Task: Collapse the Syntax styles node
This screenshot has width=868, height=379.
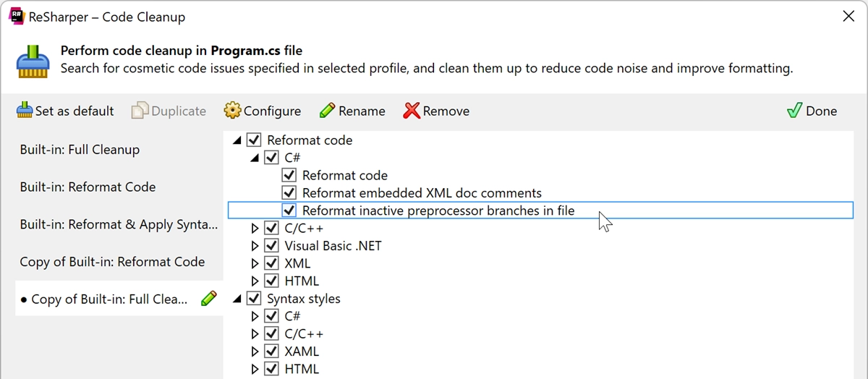Action: (x=238, y=299)
